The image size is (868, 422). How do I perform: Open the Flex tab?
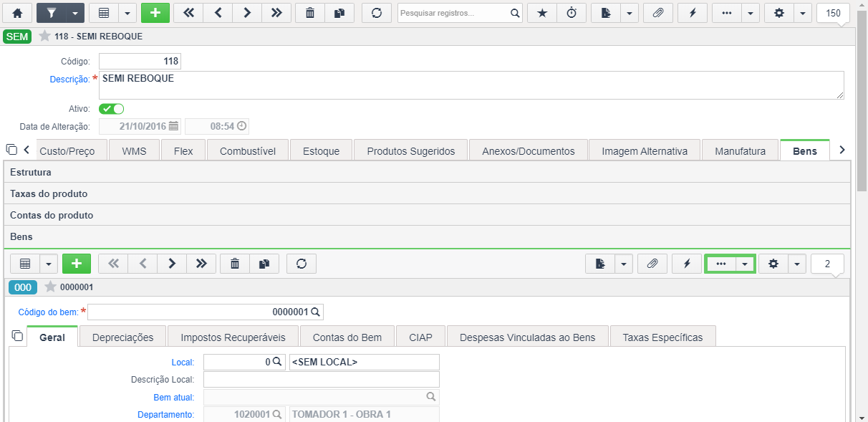(x=183, y=151)
